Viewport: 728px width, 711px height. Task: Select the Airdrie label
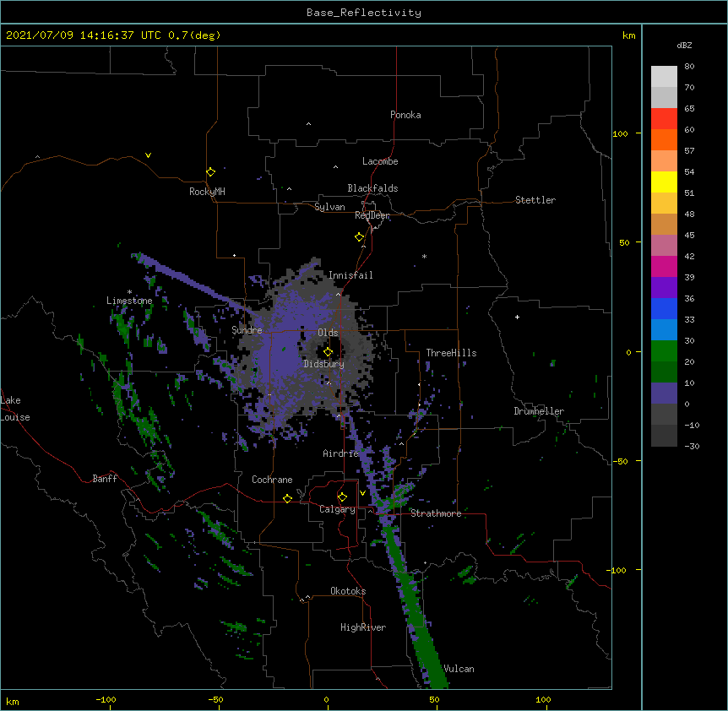coord(340,453)
